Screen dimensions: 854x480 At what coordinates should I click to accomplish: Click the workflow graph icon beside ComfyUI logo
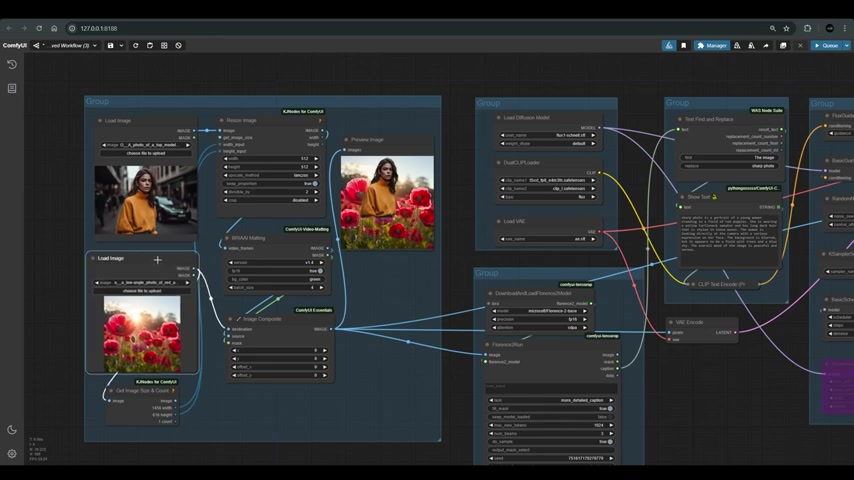pyautogui.click(x=36, y=46)
